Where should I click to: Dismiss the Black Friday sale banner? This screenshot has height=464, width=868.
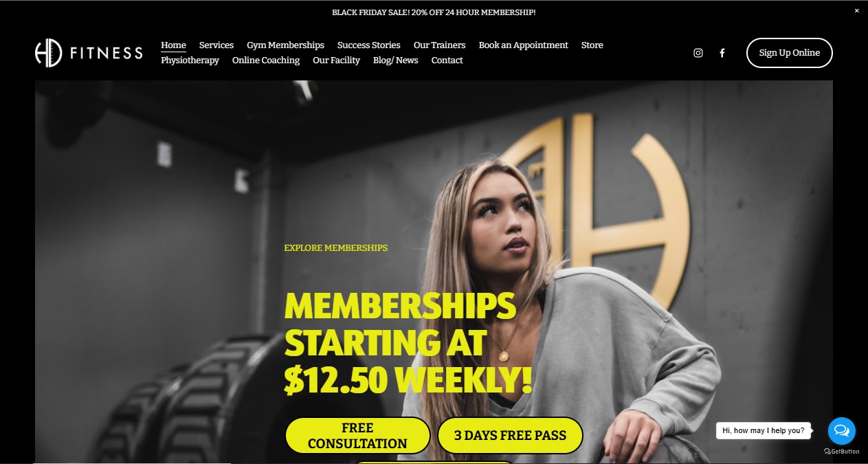(857, 11)
